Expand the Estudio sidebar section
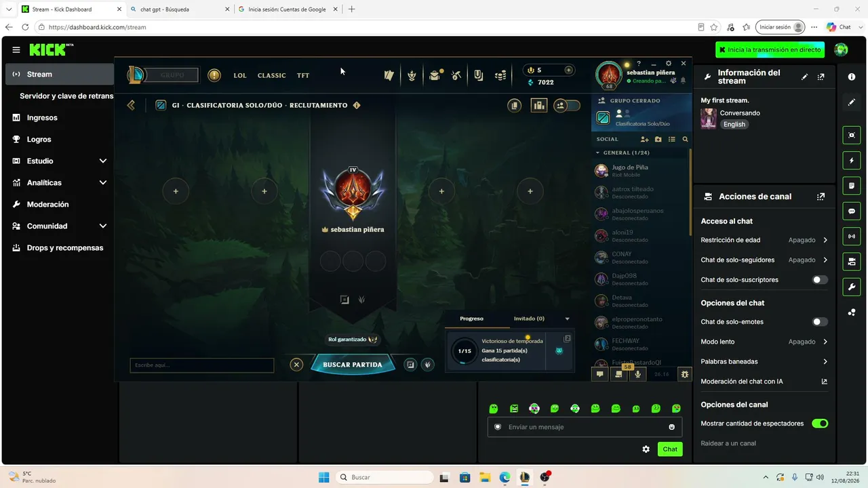The image size is (868, 488). click(x=103, y=161)
